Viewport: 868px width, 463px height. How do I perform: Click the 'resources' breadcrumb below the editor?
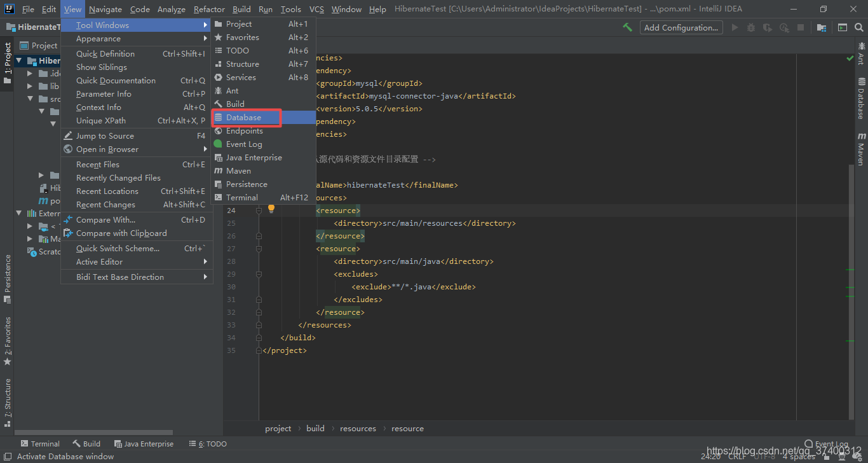point(358,429)
